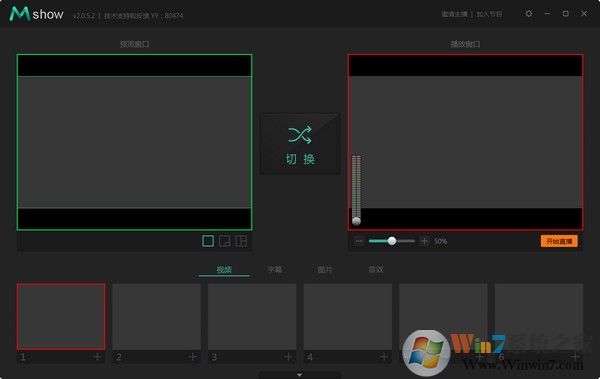Add a source to slot 4
Viewport: 600px width, 379px height.
pos(384,357)
